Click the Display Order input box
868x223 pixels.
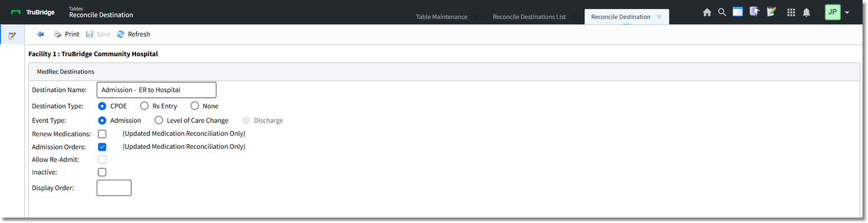(x=114, y=188)
